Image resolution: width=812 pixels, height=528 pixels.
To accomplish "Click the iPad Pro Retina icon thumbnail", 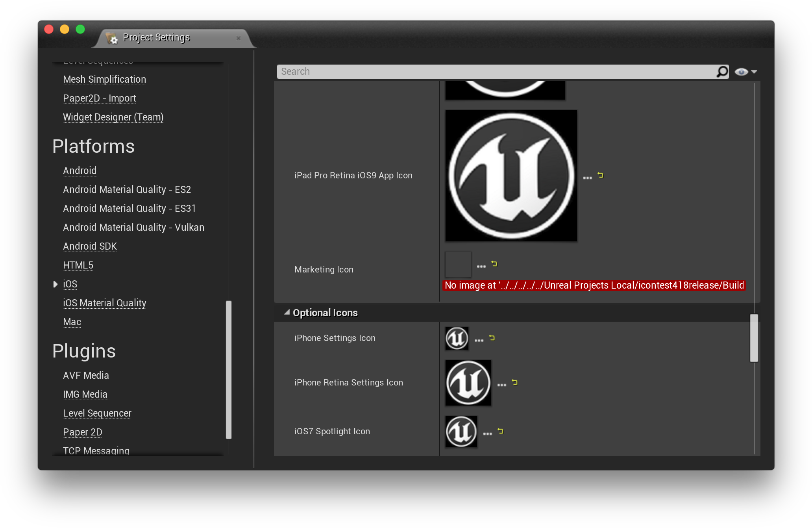I will point(511,176).
